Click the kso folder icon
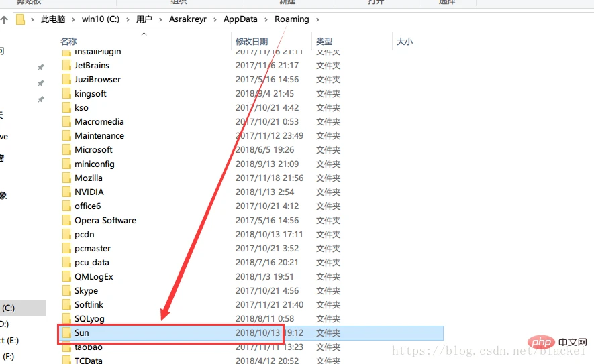The image size is (594, 364). coord(66,107)
